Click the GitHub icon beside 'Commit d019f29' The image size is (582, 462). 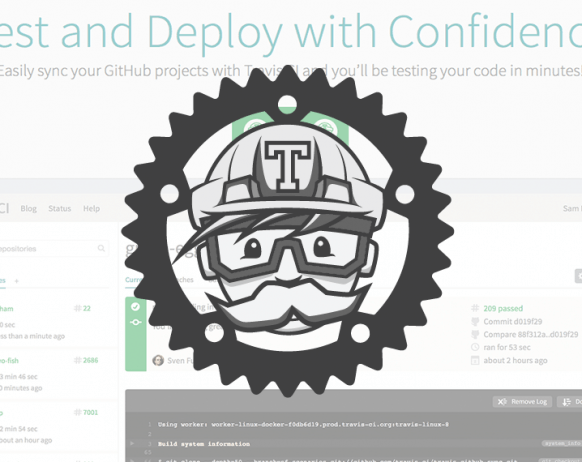coord(475,321)
